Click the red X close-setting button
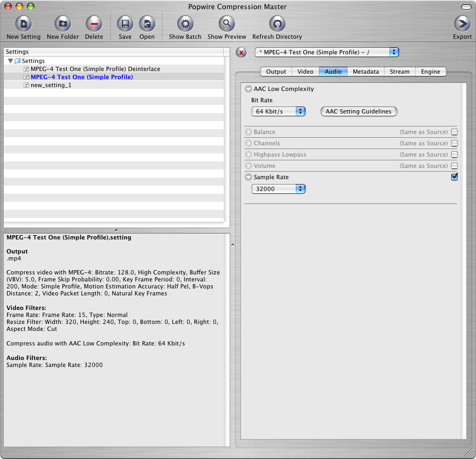Image resolution: width=476 pixels, height=459 pixels. pos(241,52)
